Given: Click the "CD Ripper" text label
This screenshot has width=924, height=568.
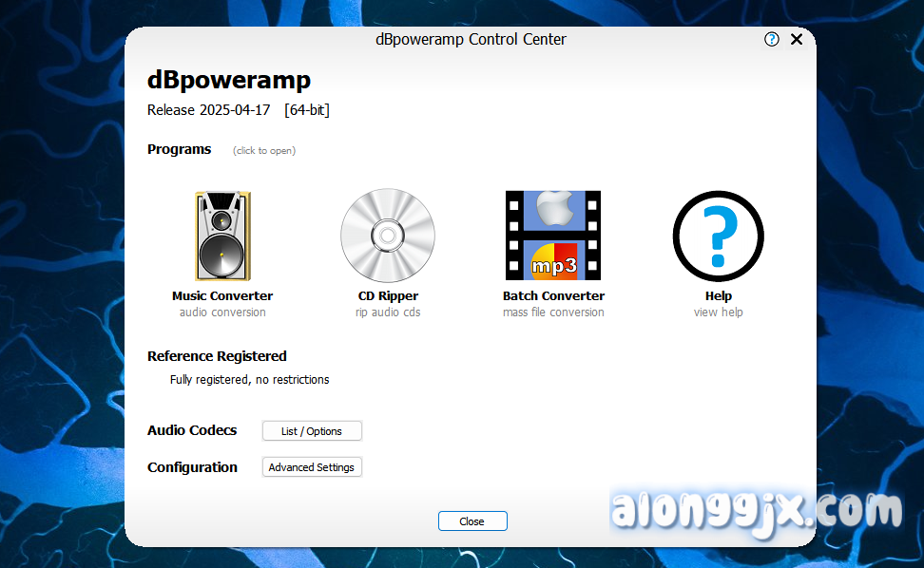Looking at the screenshot, I should [388, 295].
